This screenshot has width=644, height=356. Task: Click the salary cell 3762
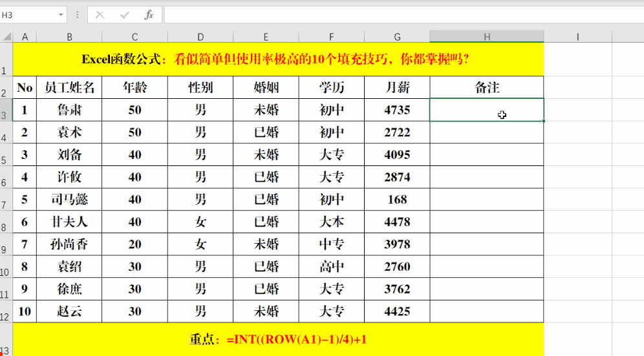point(397,289)
